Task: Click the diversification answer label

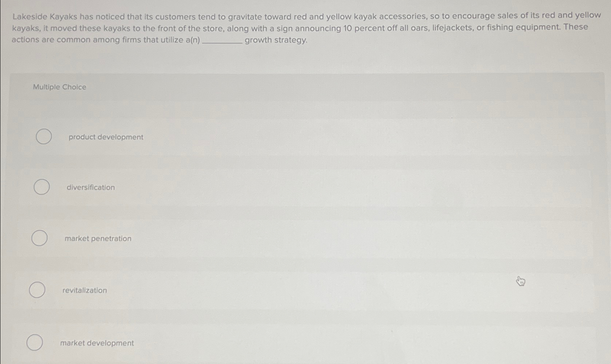Action: [x=91, y=187]
